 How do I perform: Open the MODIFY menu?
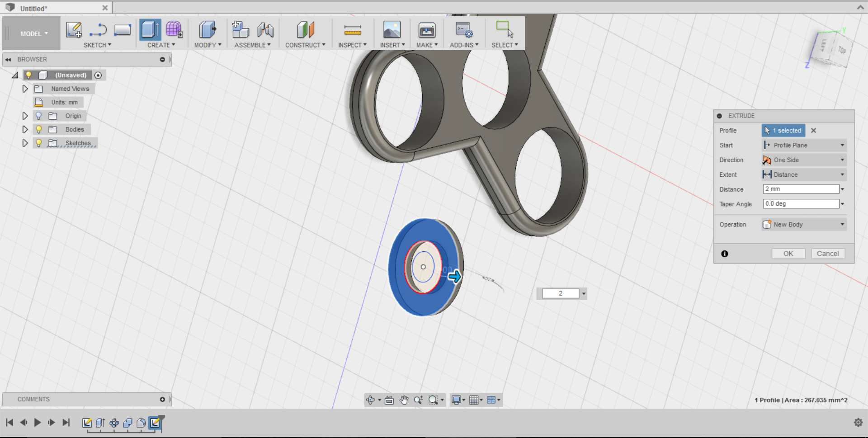pyautogui.click(x=208, y=45)
